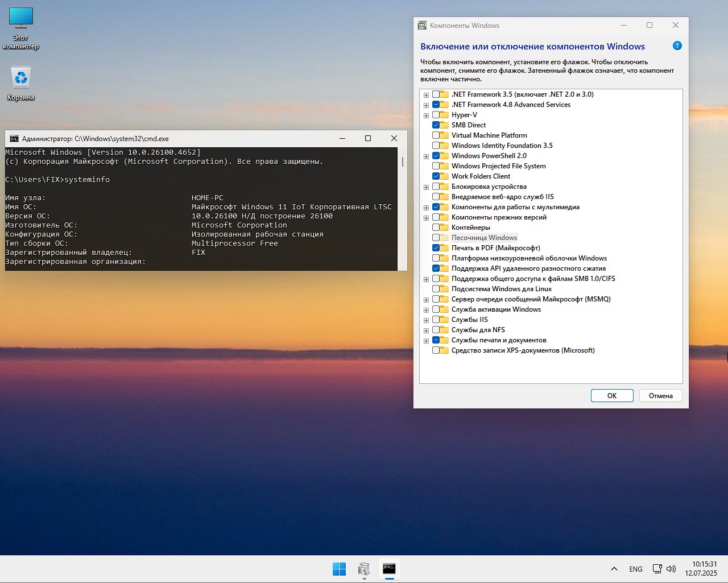Click the blue help question mark icon
Screen dimensions: 728x583
click(677, 46)
